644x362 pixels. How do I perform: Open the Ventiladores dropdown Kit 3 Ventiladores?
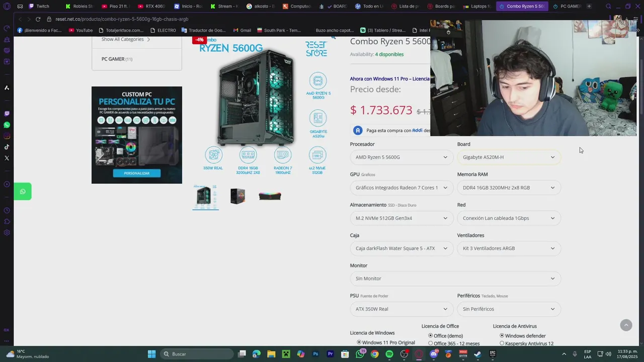pos(509,248)
